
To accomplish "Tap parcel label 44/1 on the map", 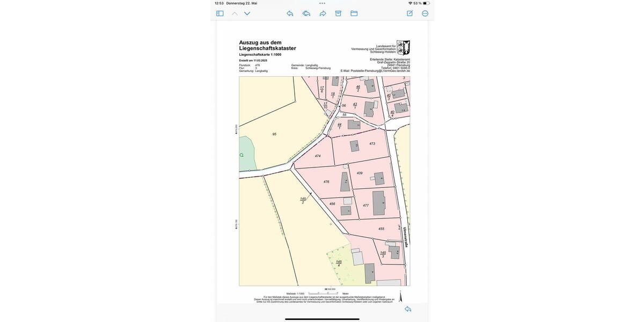I will 339,126.
